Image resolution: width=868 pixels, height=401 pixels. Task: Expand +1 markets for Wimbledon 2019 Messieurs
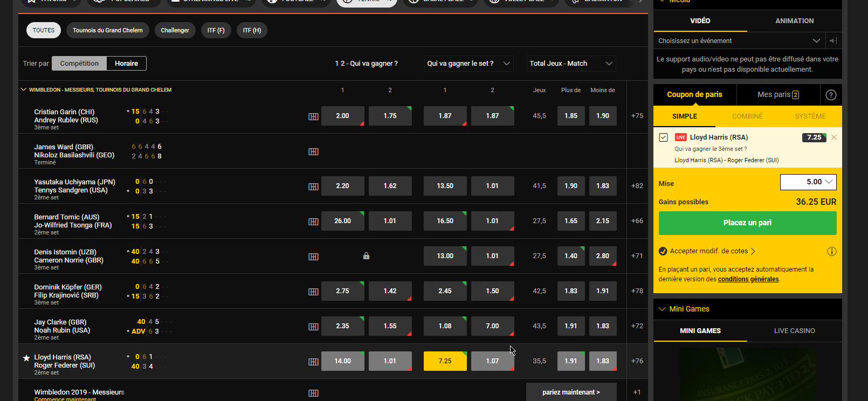click(637, 392)
